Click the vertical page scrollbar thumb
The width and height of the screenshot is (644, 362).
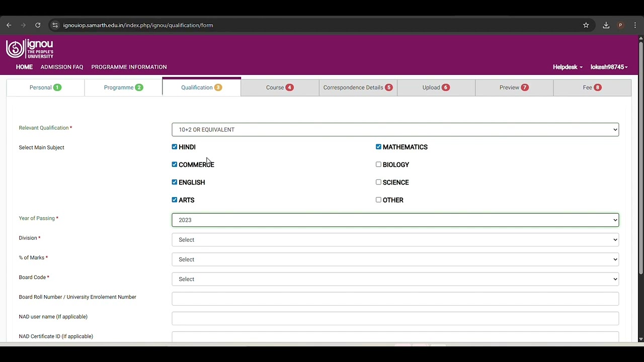[x=640, y=158]
